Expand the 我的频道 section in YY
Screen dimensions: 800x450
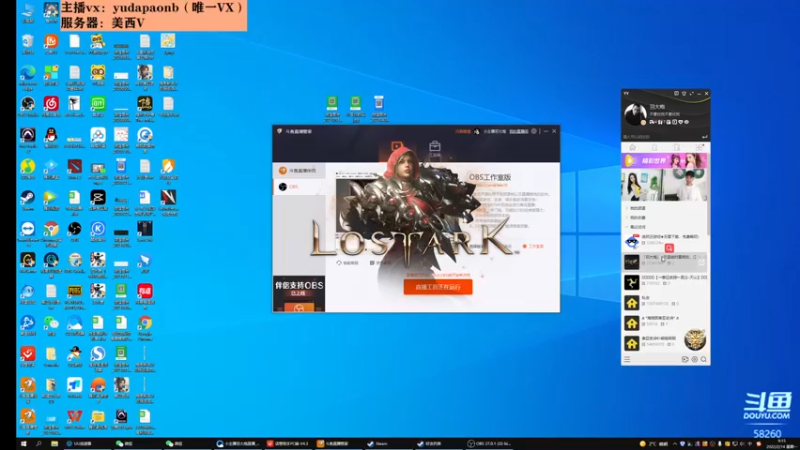[638, 208]
